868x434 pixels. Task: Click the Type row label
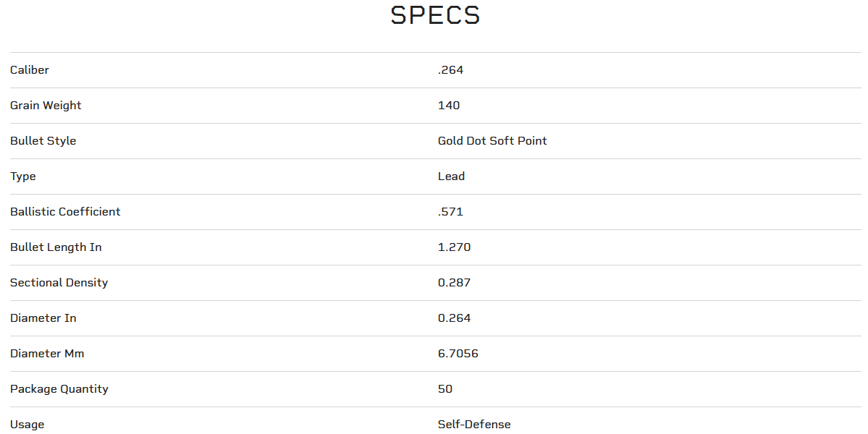[23, 176]
